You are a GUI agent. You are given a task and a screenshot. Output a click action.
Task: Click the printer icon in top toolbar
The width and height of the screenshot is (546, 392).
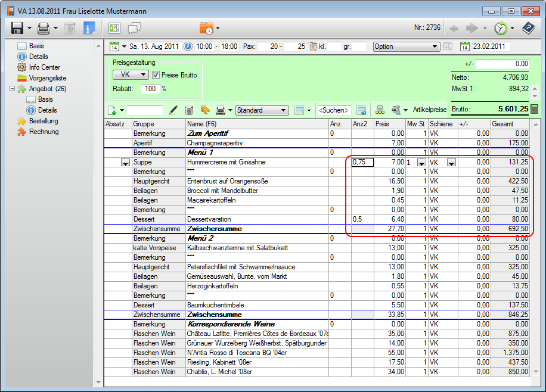(44, 28)
